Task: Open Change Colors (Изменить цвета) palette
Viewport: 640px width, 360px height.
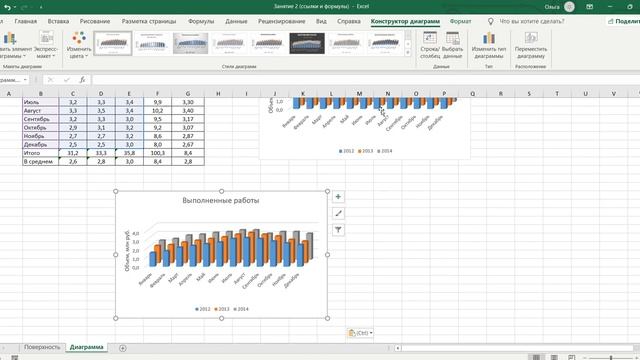Action: coord(79,45)
